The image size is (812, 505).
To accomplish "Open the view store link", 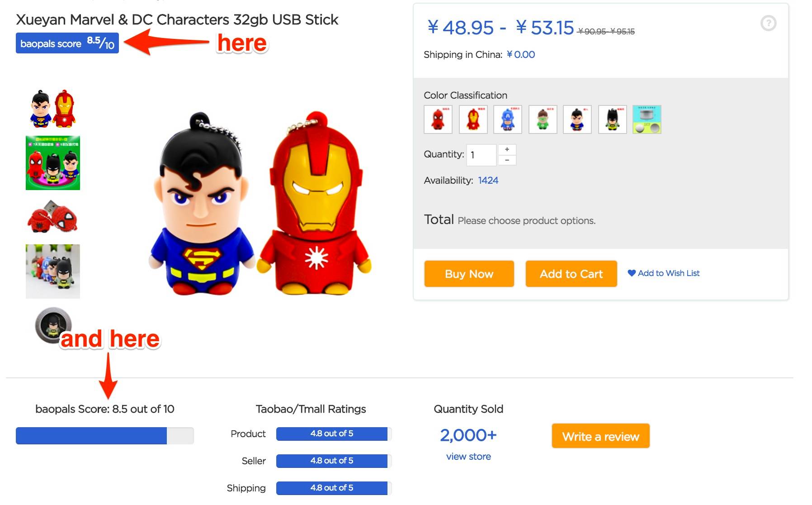I will click(468, 457).
